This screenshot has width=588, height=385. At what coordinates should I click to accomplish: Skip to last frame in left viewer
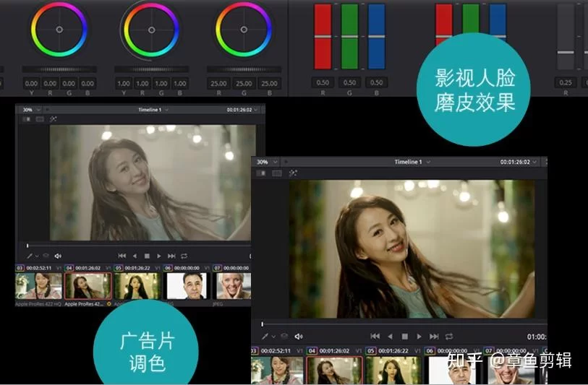tap(171, 256)
